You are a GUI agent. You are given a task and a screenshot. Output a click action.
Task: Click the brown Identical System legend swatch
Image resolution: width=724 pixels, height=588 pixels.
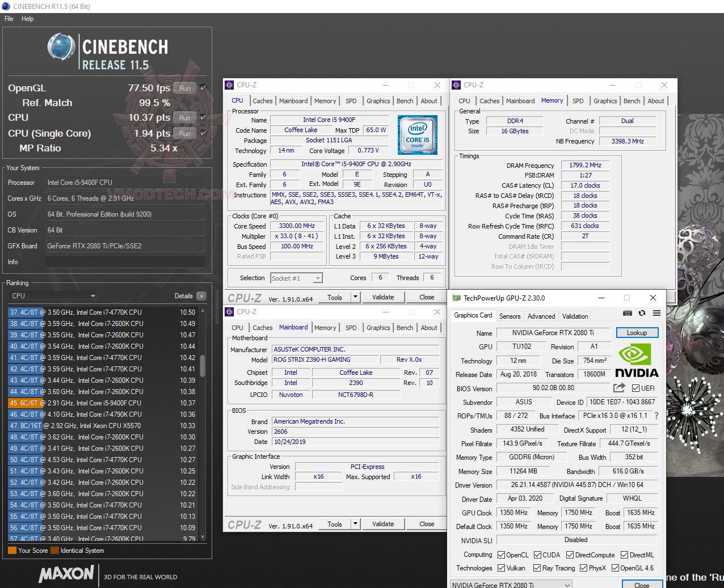coord(54,550)
